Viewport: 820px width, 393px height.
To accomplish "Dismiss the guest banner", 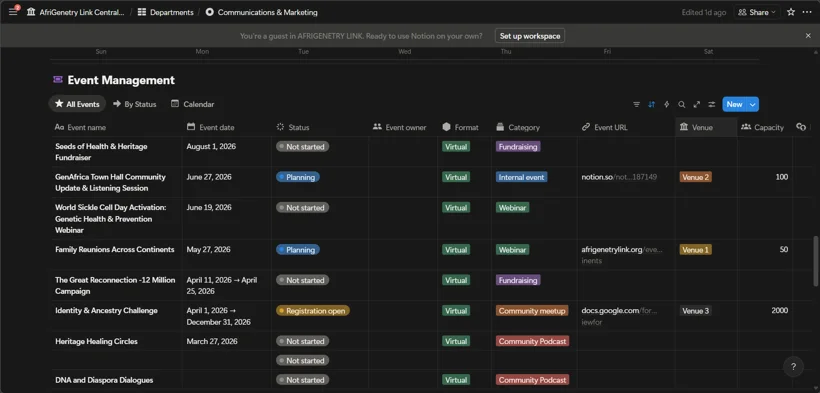I will pos(808,36).
